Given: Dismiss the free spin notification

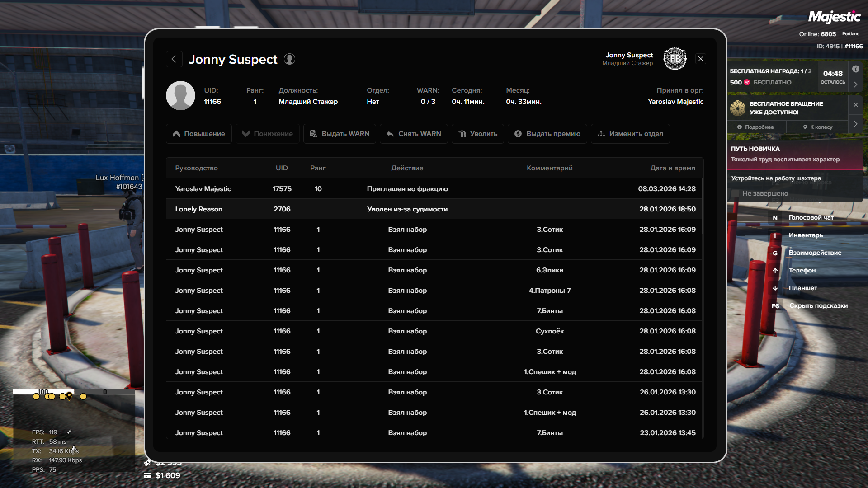Looking at the screenshot, I should [856, 105].
